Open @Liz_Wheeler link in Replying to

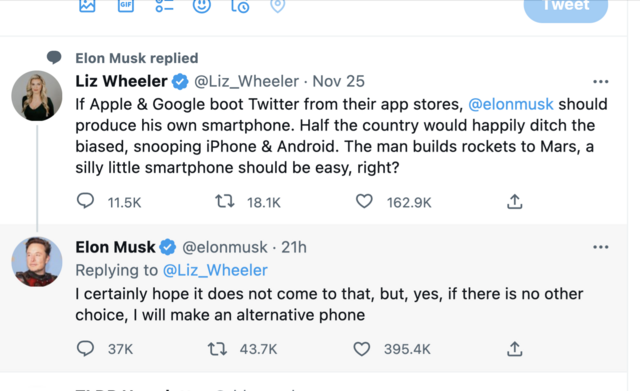pyautogui.click(x=215, y=270)
